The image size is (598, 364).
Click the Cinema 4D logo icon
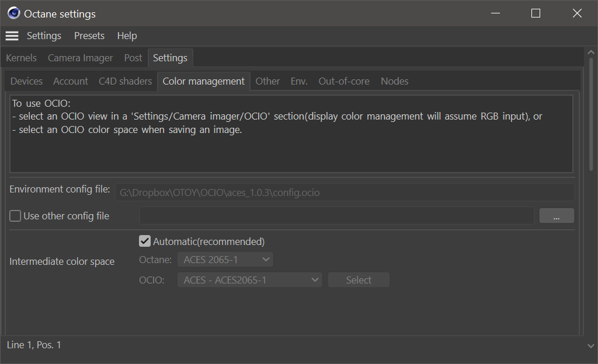pos(14,13)
